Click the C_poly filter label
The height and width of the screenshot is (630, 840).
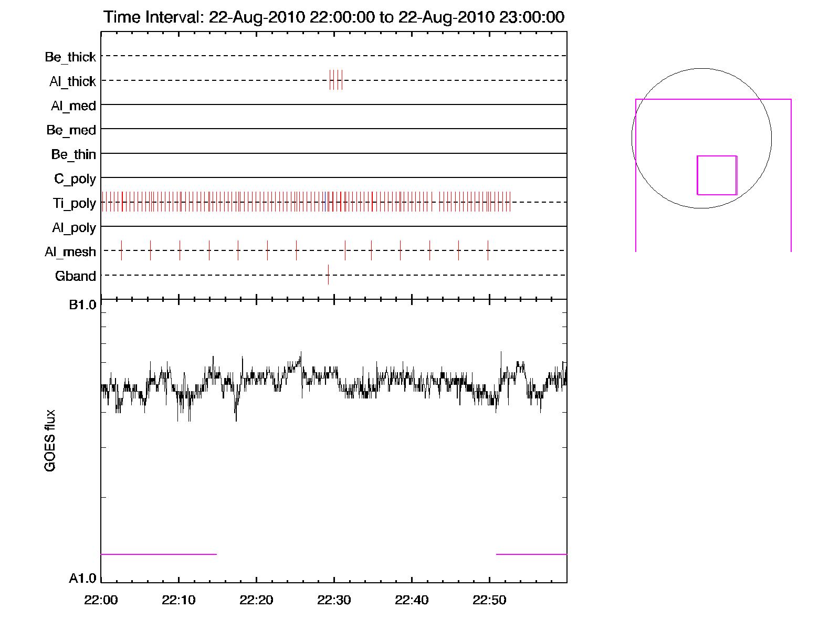coord(75,179)
